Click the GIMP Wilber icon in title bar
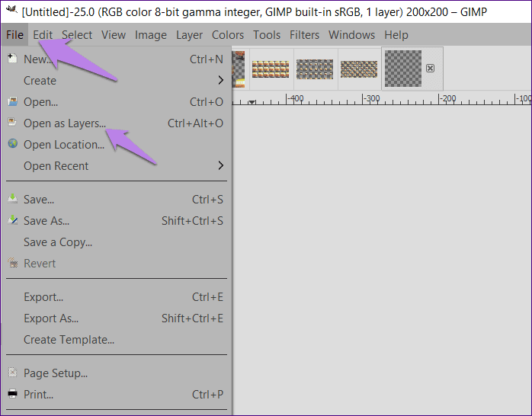Image resolution: width=532 pixels, height=416 pixels. (x=11, y=10)
